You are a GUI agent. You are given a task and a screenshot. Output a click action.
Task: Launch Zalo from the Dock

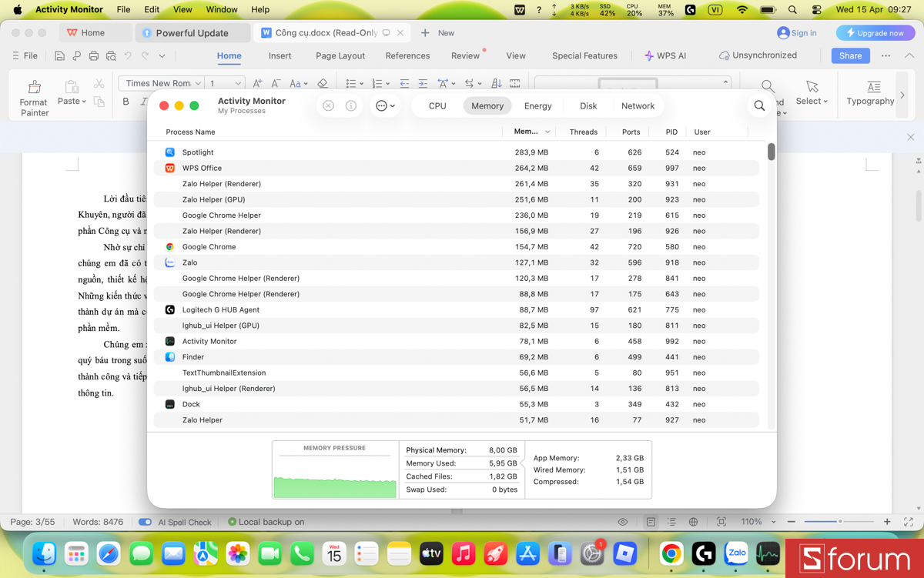735,553
